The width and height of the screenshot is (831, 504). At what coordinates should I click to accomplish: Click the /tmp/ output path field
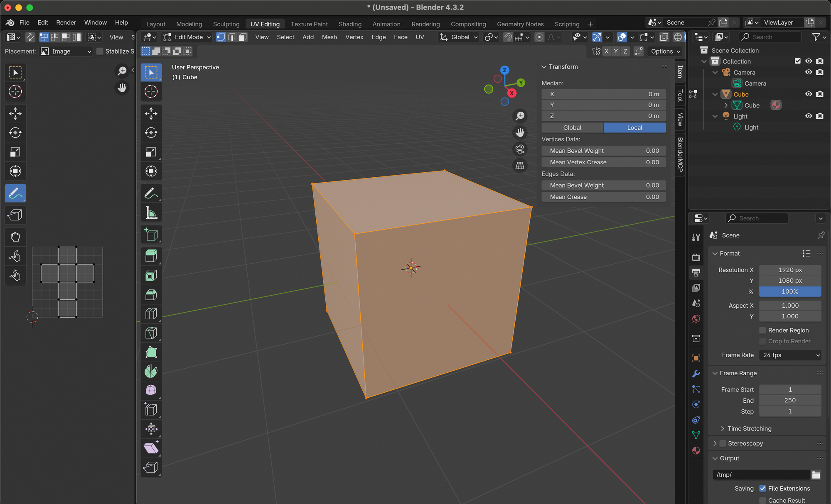click(x=761, y=475)
